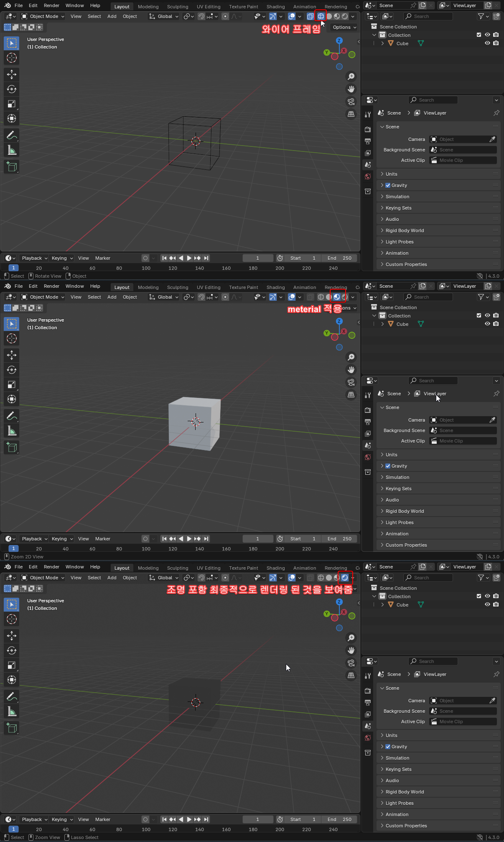Jump to end frame in middle timeline

tap(206, 539)
